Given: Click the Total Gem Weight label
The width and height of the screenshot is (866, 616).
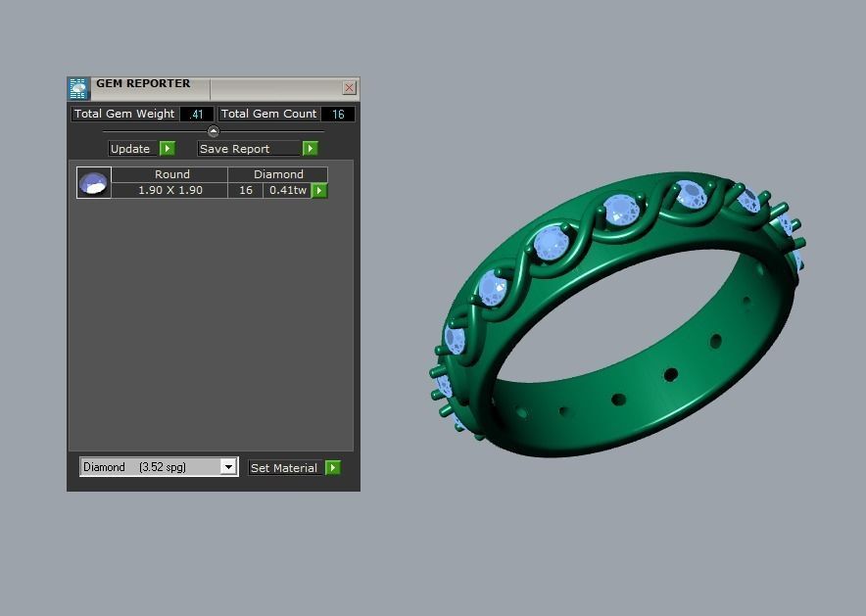Looking at the screenshot, I should tap(124, 114).
